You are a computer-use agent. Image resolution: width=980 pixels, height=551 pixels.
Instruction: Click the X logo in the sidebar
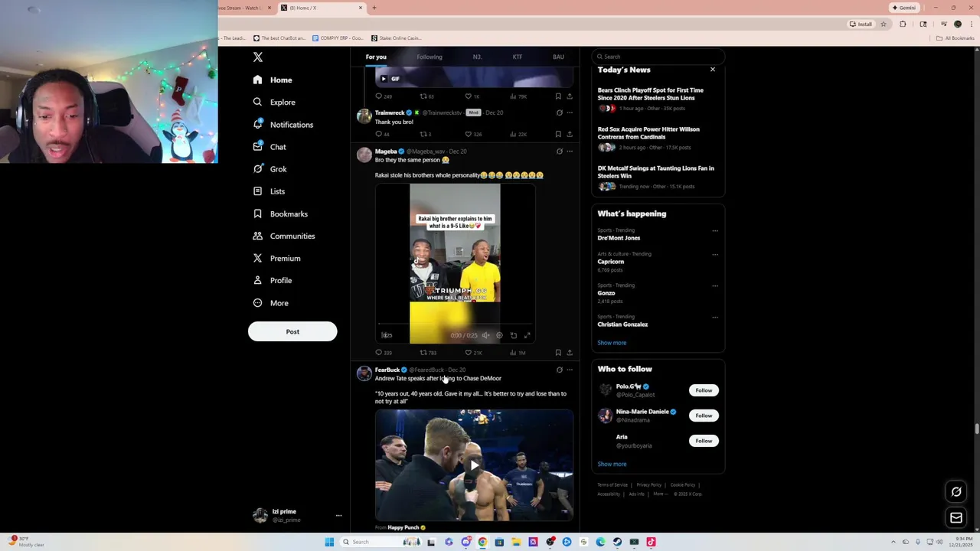(258, 57)
